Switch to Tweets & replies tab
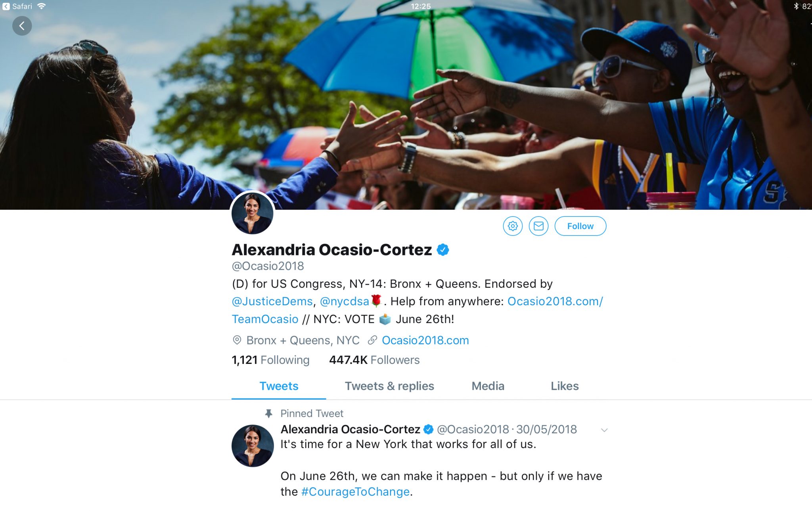Screen dimensions: 812x511 point(389,386)
